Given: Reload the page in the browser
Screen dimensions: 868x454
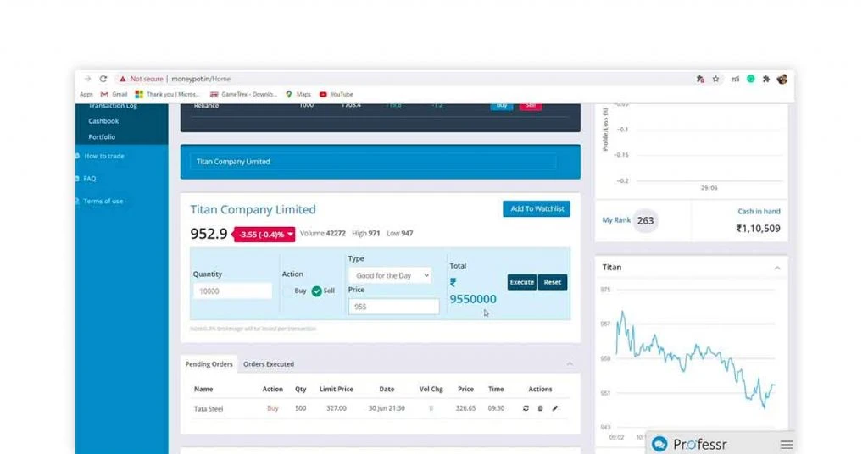Looking at the screenshot, I should pos(103,79).
